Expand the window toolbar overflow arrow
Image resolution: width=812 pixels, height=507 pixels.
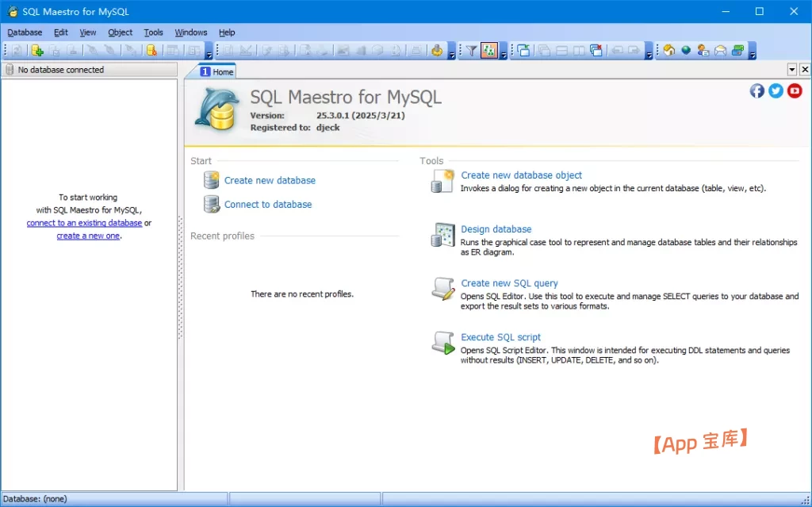click(x=649, y=52)
